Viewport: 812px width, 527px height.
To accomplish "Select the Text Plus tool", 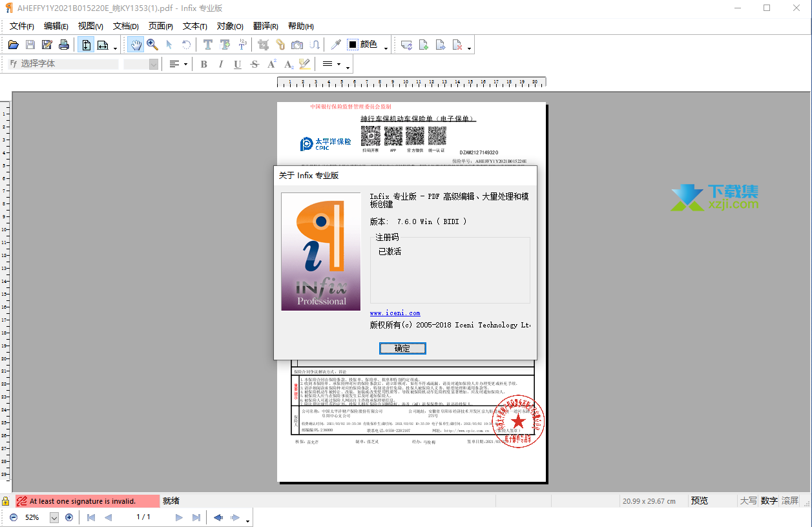I will (225, 45).
